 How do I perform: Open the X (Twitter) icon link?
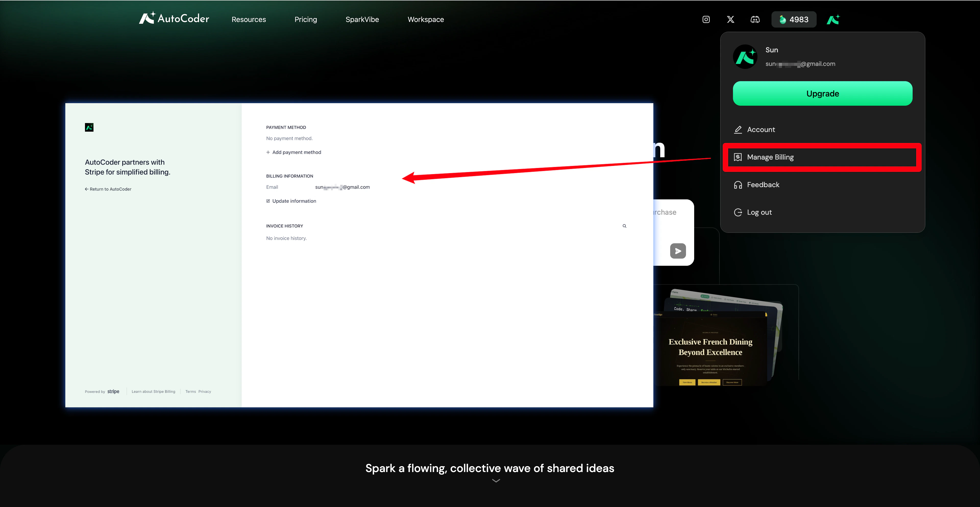(730, 19)
